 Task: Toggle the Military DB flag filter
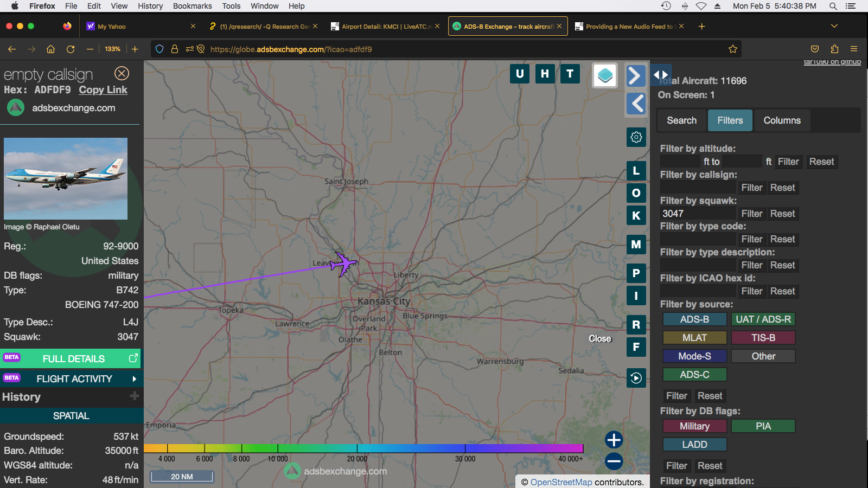pyautogui.click(x=694, y=426)
